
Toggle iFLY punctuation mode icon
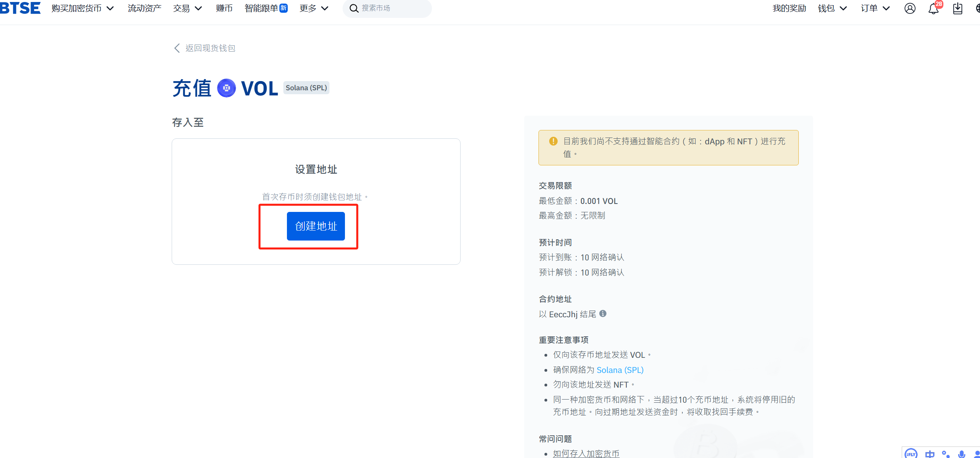click(946, 454)
